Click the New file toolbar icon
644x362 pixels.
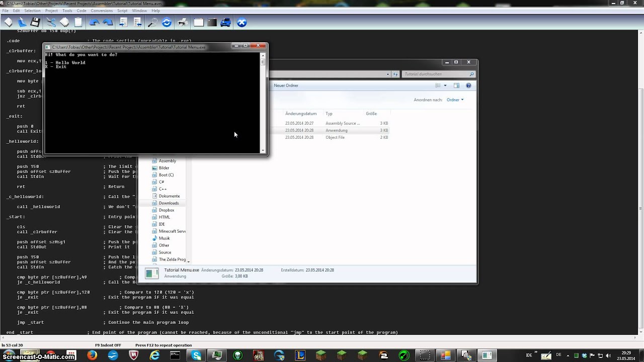point(8,22)
